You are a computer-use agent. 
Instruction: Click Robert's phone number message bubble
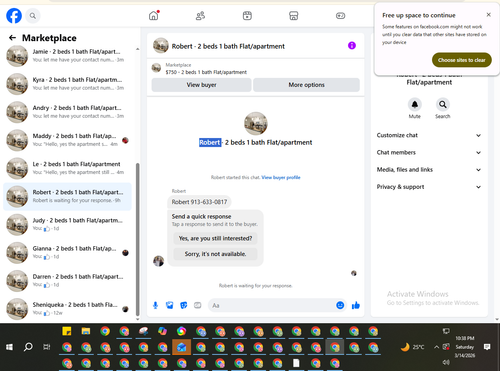(x=199, y=202)
